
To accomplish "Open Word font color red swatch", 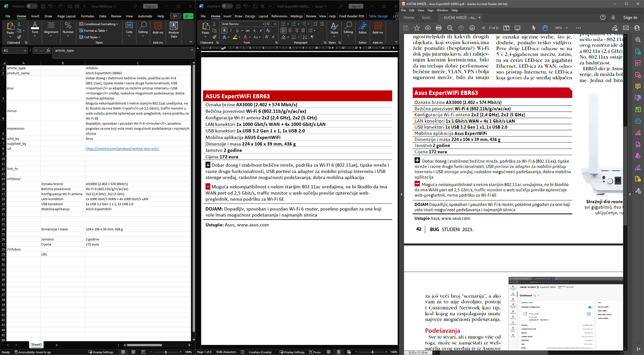I will coord(245,37).
